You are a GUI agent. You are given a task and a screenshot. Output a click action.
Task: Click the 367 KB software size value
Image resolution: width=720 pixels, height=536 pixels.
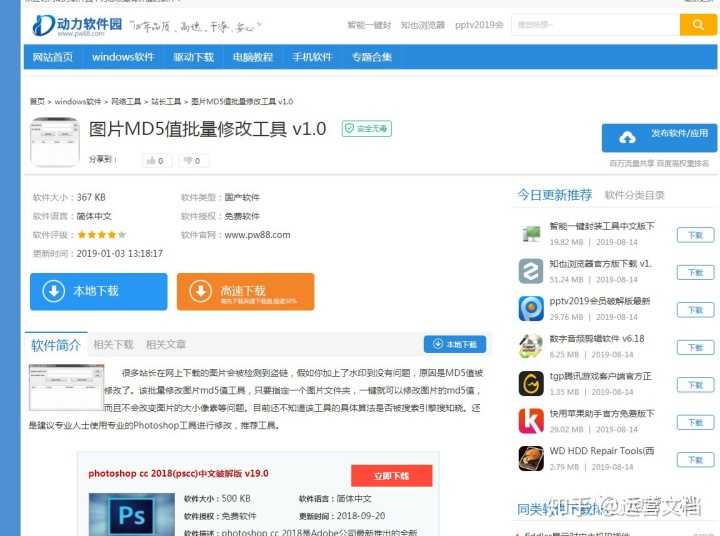tap(91, 197)
